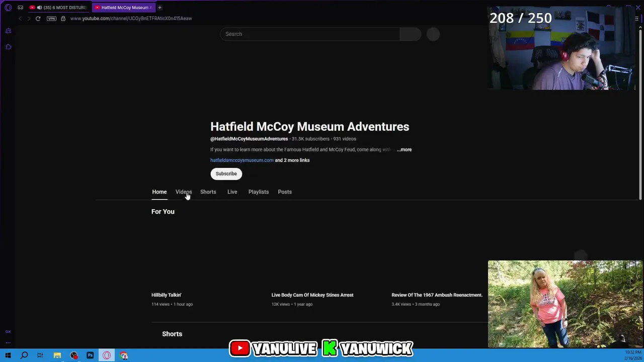Viewport: 644px width, 362px height.
Task: Click the '31.5K subscribers' text
Action: pyautogui.click(x=310, y=139)
